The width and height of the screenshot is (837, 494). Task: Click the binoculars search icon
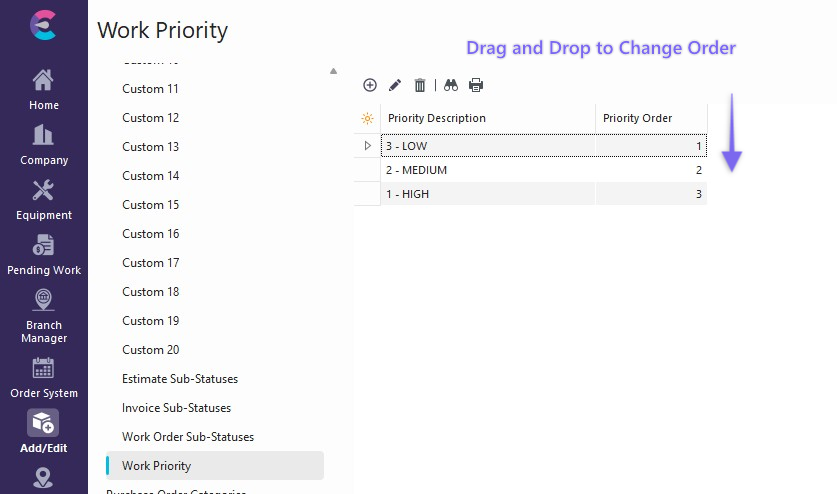point(451,85)
